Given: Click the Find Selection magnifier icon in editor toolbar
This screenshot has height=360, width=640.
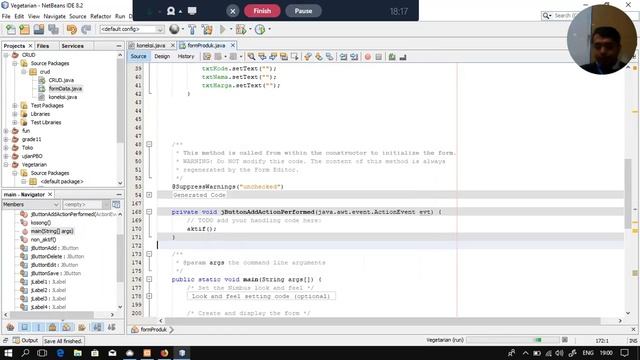Looking at the screenshot, I should coord(251,57).
